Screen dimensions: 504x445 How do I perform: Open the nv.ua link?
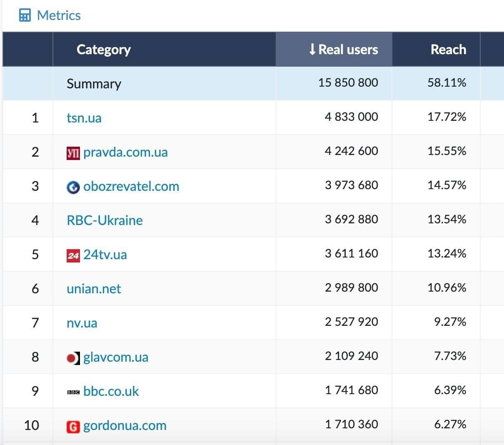[x=82, y=323]
